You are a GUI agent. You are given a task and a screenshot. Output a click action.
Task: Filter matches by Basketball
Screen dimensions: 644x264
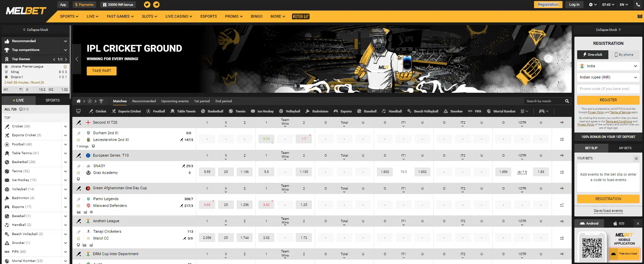click(x=212, y=111)
